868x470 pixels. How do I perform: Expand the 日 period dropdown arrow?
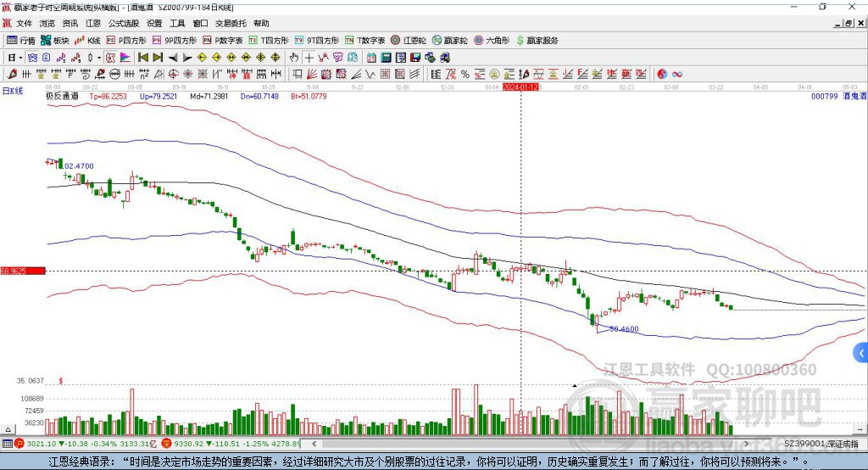pos(20,58)
